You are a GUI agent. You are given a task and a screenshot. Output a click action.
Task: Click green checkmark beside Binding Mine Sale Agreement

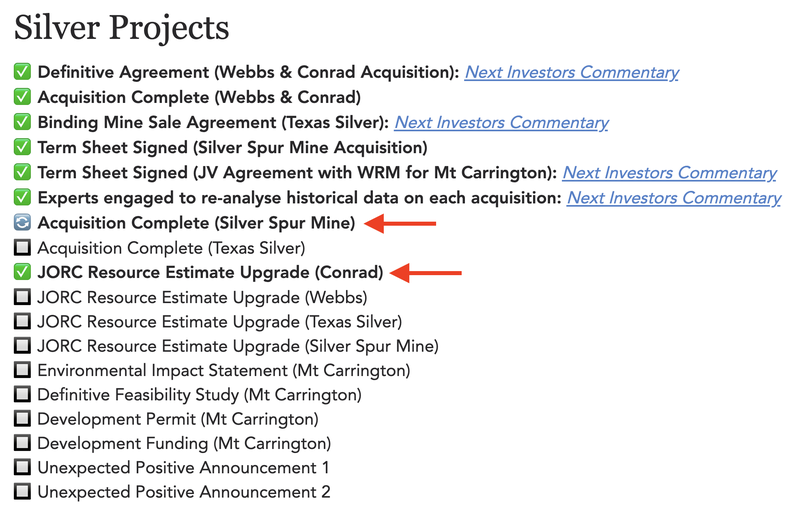pos(22,121)
